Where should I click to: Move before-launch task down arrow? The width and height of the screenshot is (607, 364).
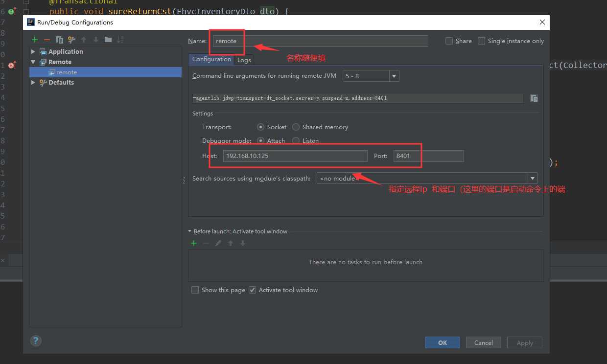pos(242,243)
